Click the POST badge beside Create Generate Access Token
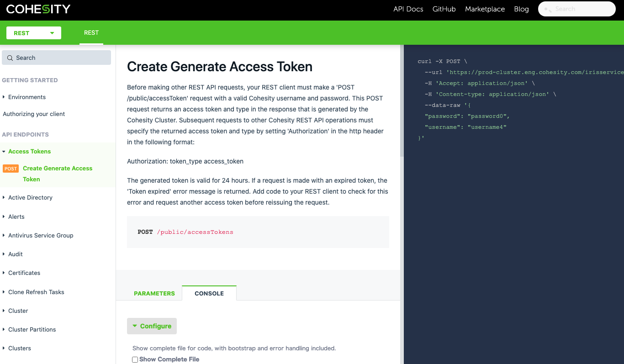Viewport: 624px width, 364px height. tap(11, 168)
